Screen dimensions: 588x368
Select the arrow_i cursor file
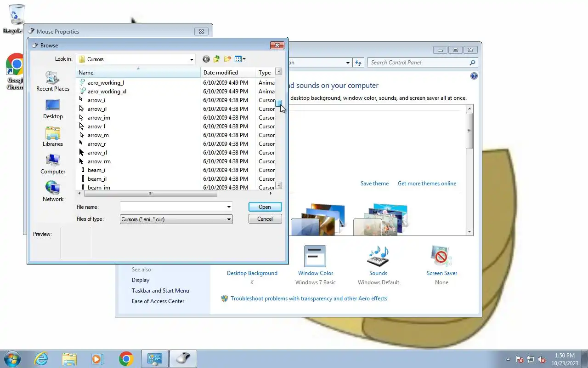[96, 100]
